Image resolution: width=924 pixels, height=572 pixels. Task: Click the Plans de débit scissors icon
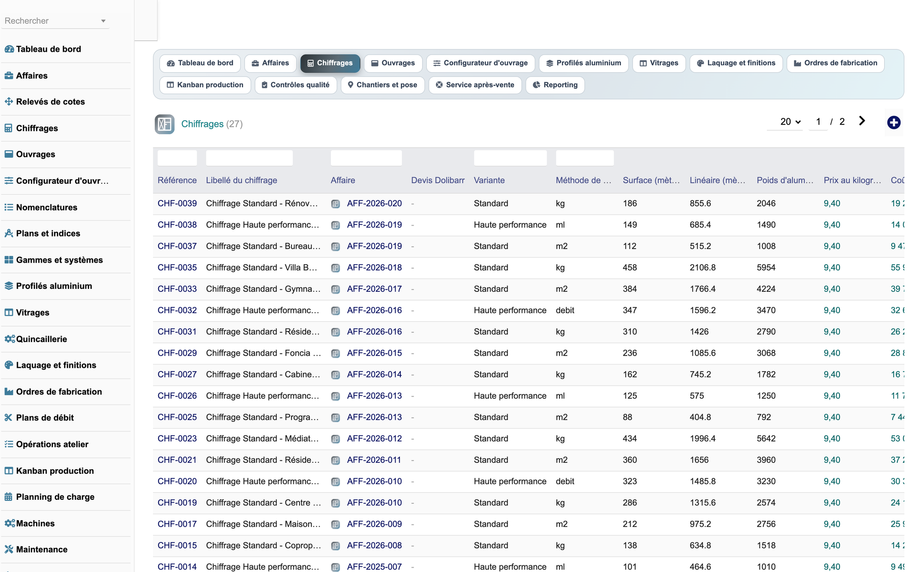pos(9,418)
